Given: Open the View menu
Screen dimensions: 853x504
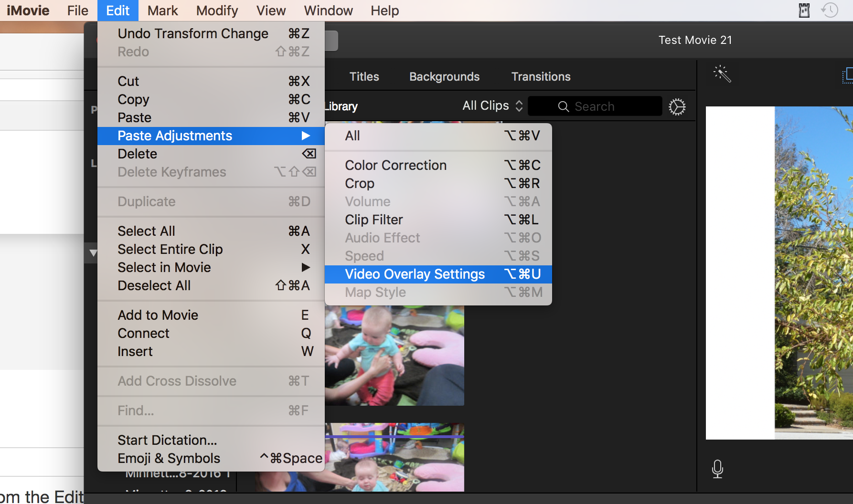Looking at the screenshot, I should click(271, 10).
